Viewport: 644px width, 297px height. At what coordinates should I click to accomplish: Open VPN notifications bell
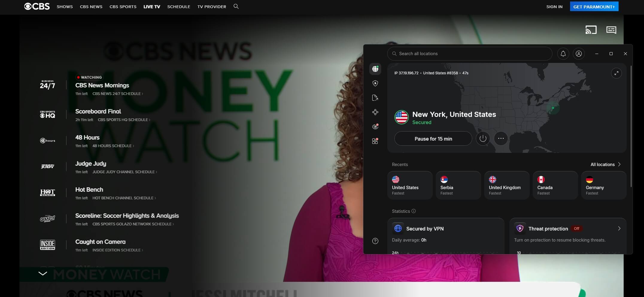click(x=563, y=54)
